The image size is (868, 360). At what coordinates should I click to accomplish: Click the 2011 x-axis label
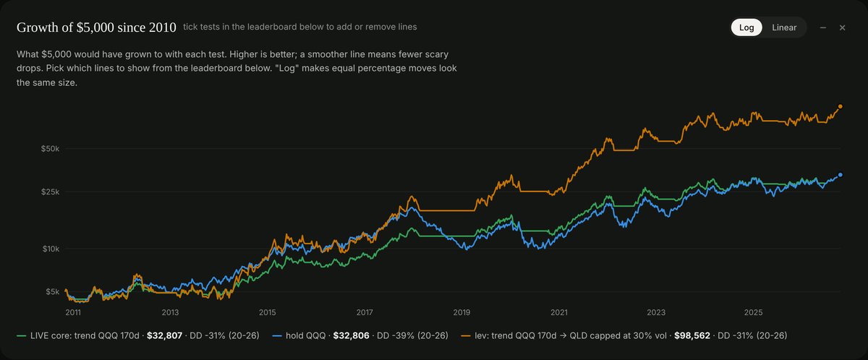click(73, 312)
